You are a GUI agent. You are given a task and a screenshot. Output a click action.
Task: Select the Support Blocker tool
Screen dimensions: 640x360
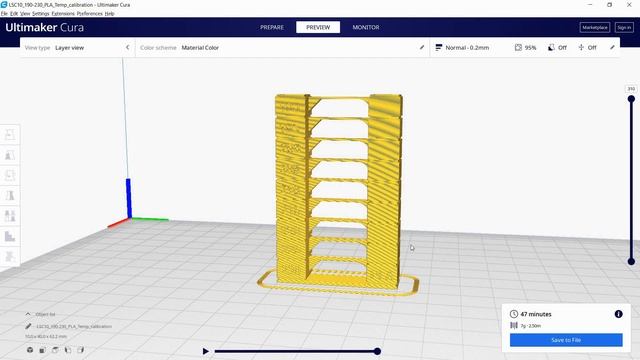tap(10, 236)
